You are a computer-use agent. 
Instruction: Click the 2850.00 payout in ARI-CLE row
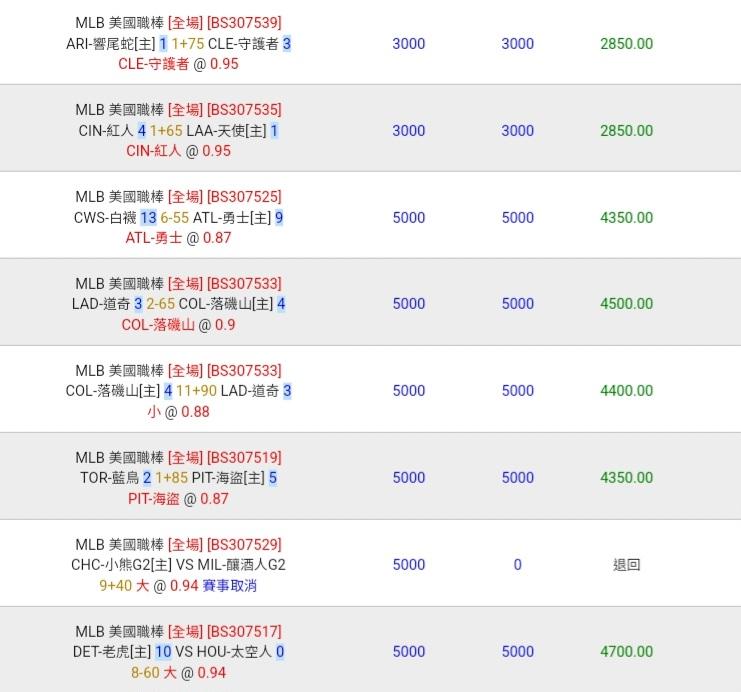(627, 43)
